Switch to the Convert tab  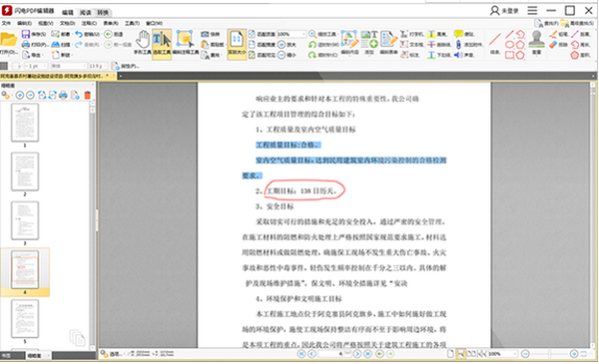click(x=103, y=13)
